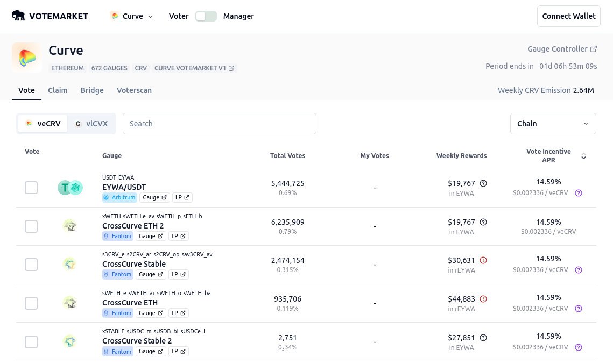Click red warning icon beside $44,883

click(x=483, y=299)
